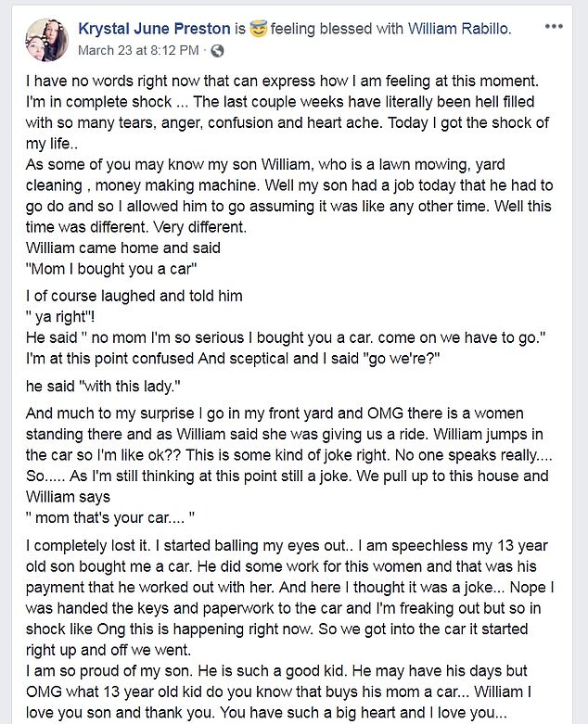Click the "I of course laughed and told him" line

pyautogui.click(x=134, y=296)
